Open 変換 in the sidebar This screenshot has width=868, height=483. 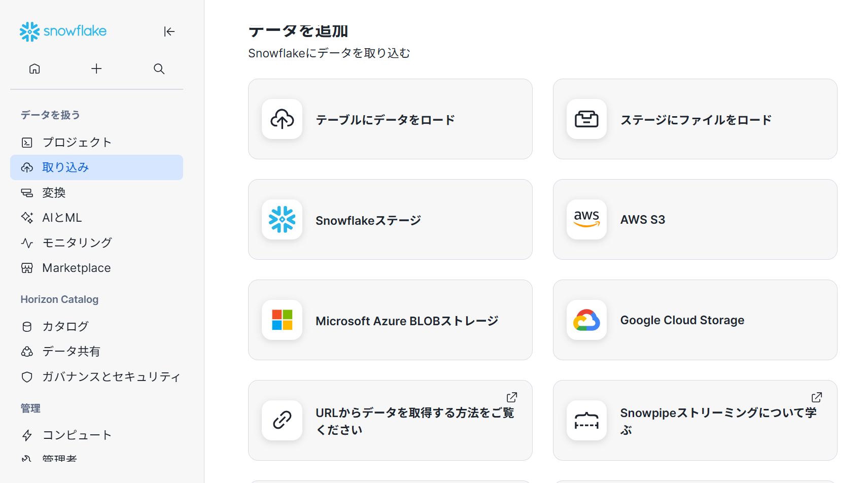point(96,193)
